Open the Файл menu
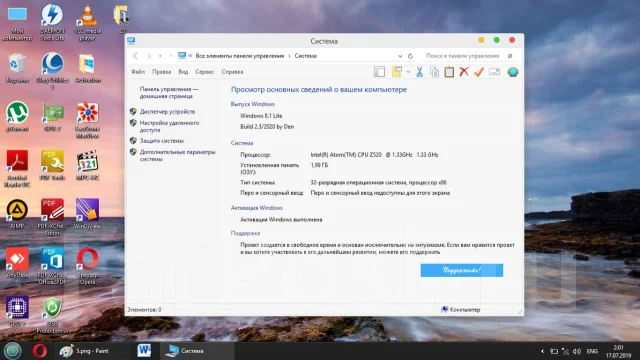 tap(138, 72)
